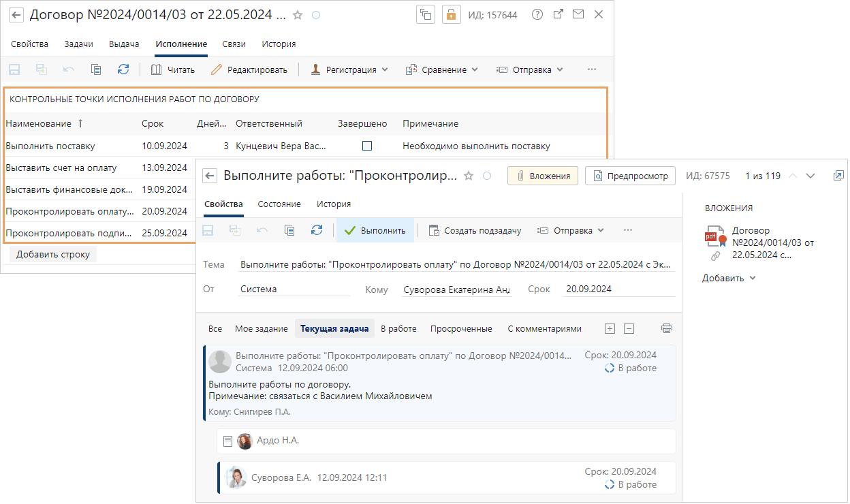Check Завершено box for Выполнить поставку

click(x=367, y=146)
